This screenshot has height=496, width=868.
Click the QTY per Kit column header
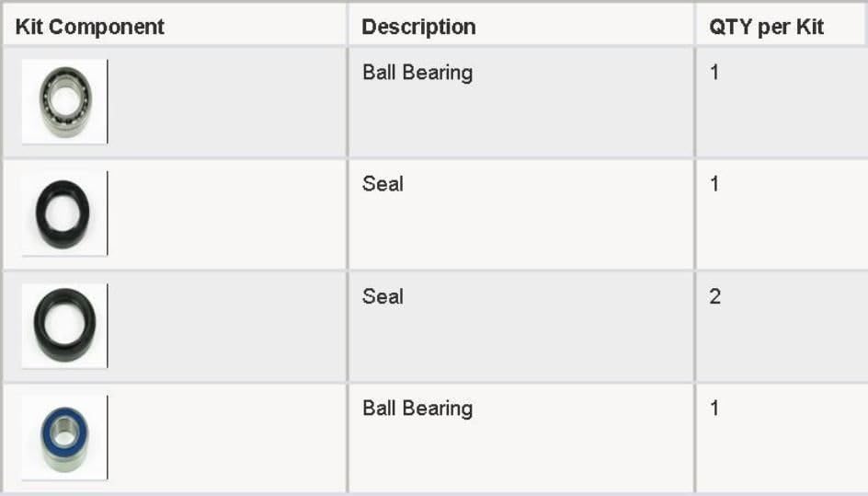click(766, 27)
